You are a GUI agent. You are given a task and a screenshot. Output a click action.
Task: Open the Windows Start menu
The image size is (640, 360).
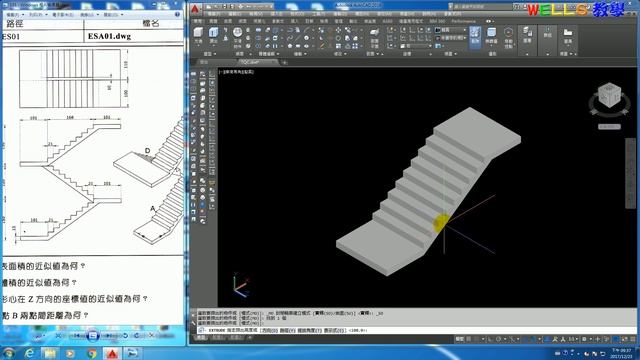pos(8,353)
